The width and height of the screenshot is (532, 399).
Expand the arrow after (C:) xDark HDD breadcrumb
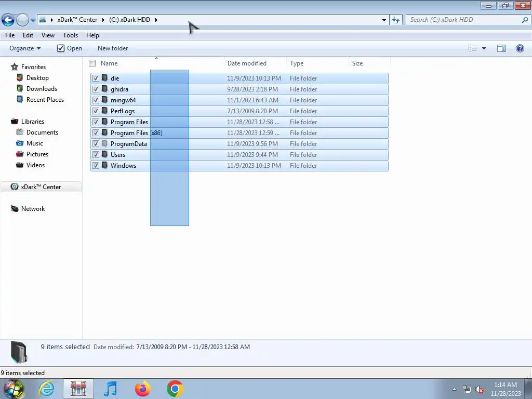pyautogui.click(x=156, y=20)
